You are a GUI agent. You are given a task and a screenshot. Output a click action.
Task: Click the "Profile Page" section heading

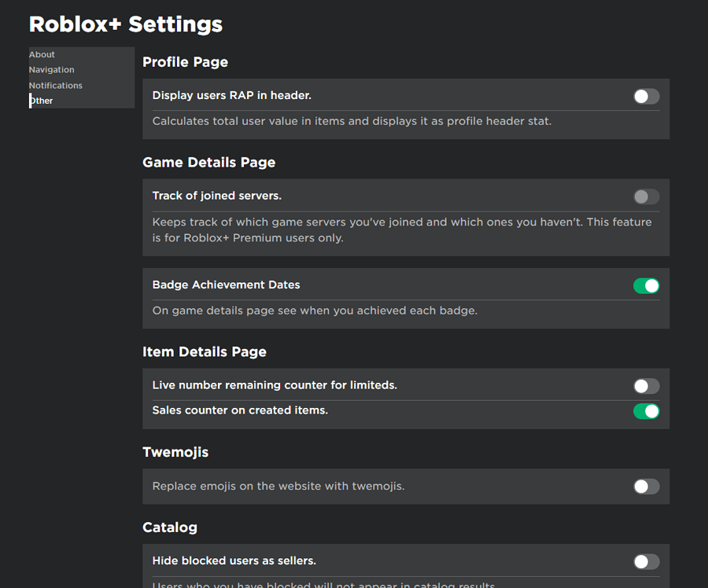coord(185,62)
